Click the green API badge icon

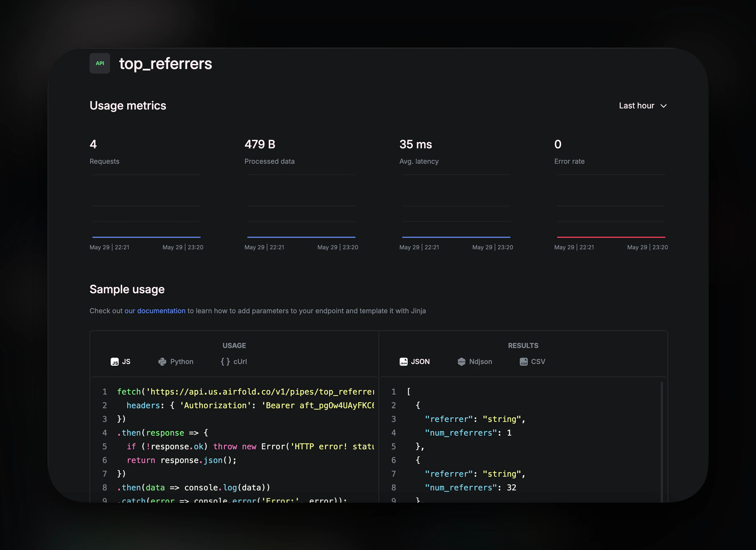[x=100, y=63]
